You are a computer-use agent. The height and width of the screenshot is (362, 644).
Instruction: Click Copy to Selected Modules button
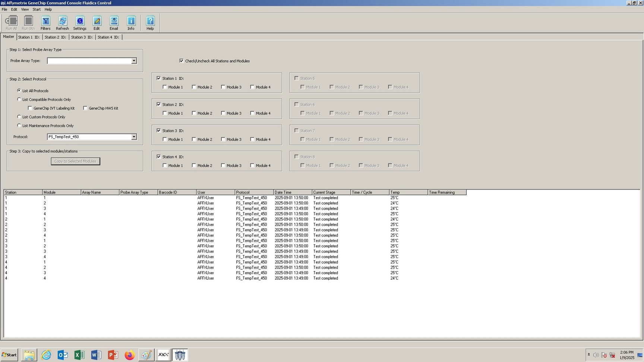75,161
